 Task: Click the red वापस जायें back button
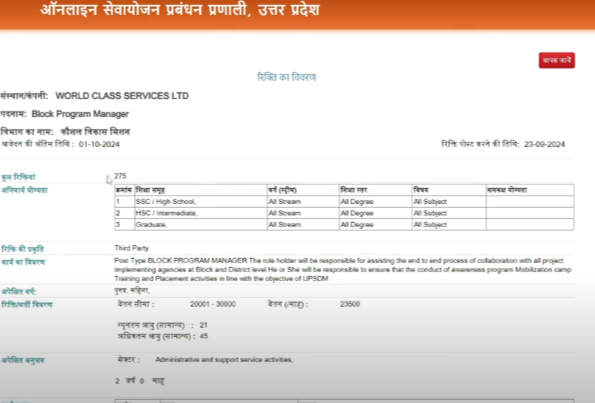point(557,60)
